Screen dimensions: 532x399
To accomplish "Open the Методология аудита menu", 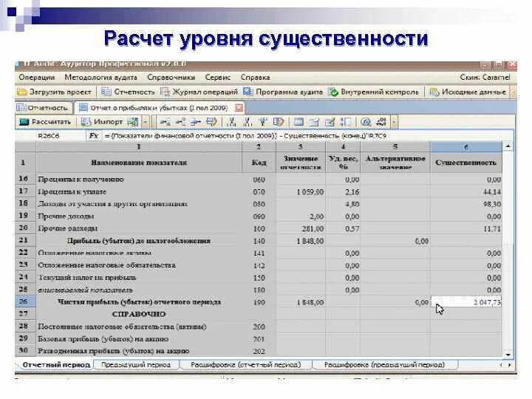I will tap(100, 78).
